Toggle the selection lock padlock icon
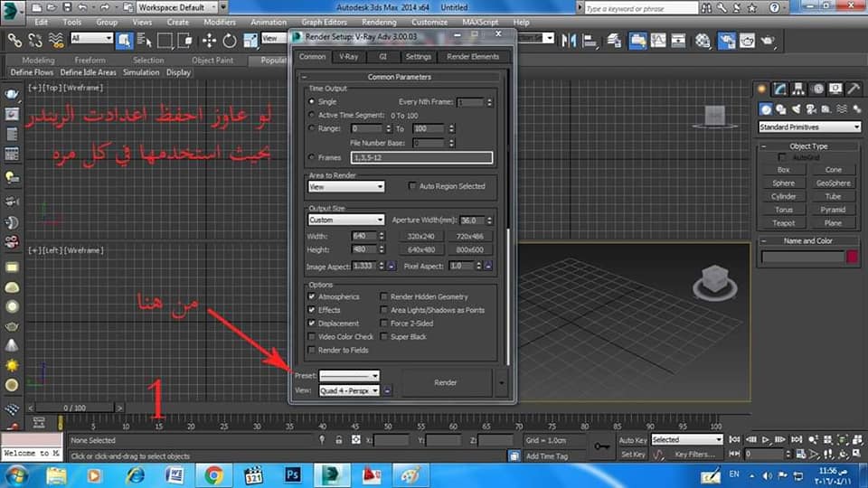 point(339,440)
